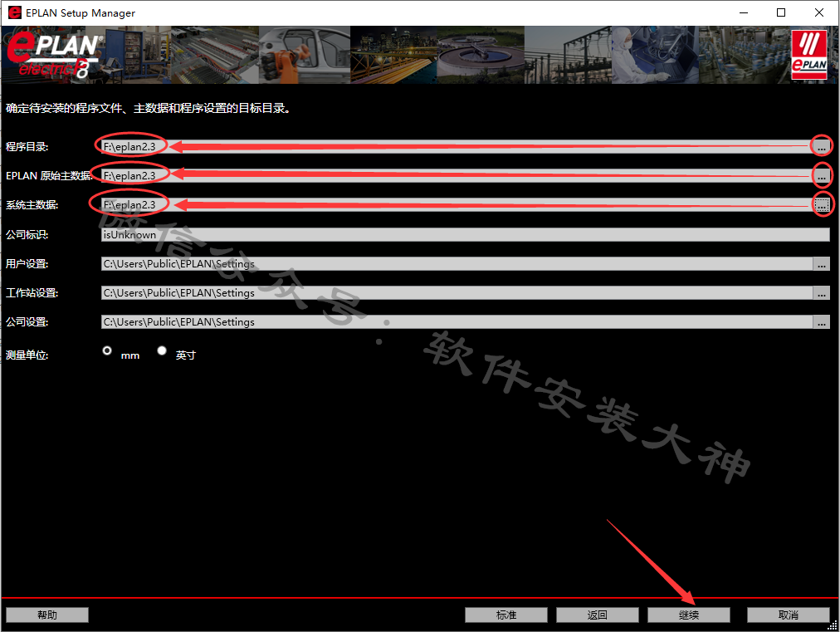Click browse button for 工作站设置 path
Viewport: 840px width, 632px height.
(821, 292)
